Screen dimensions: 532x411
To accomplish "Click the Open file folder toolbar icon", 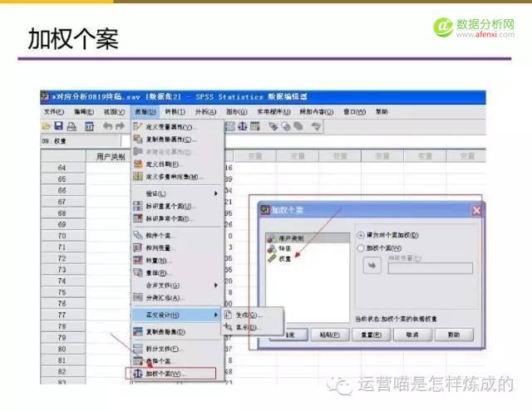I will pyautogui.click(x=47, y=127).
